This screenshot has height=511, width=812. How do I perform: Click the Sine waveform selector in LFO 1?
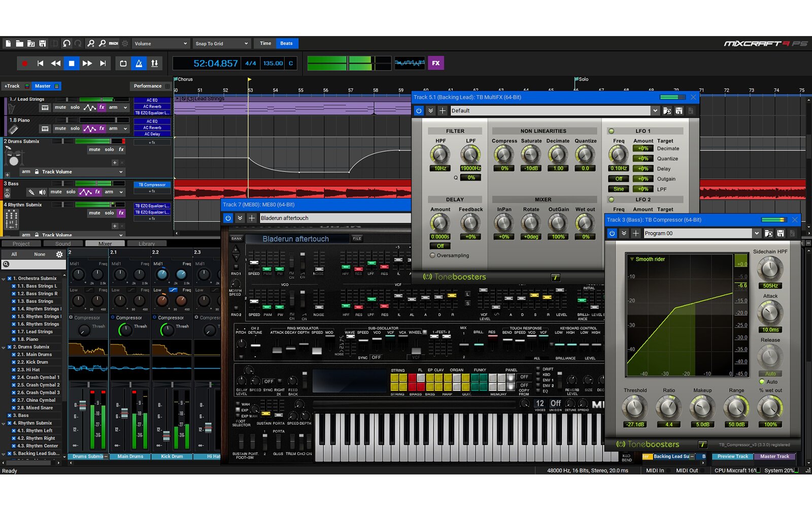(x=619, y=189)
